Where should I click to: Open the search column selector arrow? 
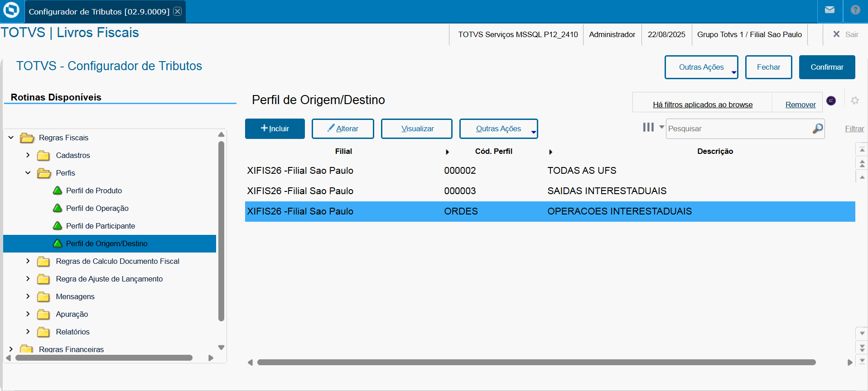click(x=661, y=127)
